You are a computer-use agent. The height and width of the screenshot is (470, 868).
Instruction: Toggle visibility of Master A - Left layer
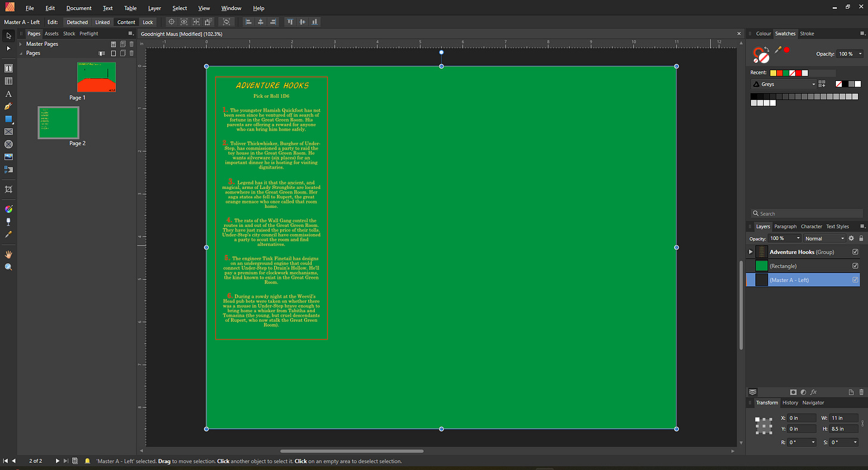coord(855,280)
